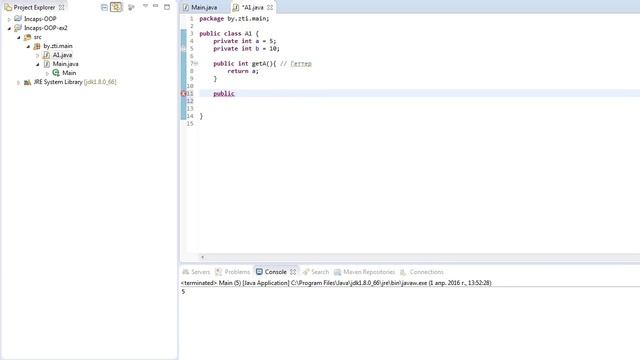
Task: Click line number 14 in gutter
Action: (190, 116)
